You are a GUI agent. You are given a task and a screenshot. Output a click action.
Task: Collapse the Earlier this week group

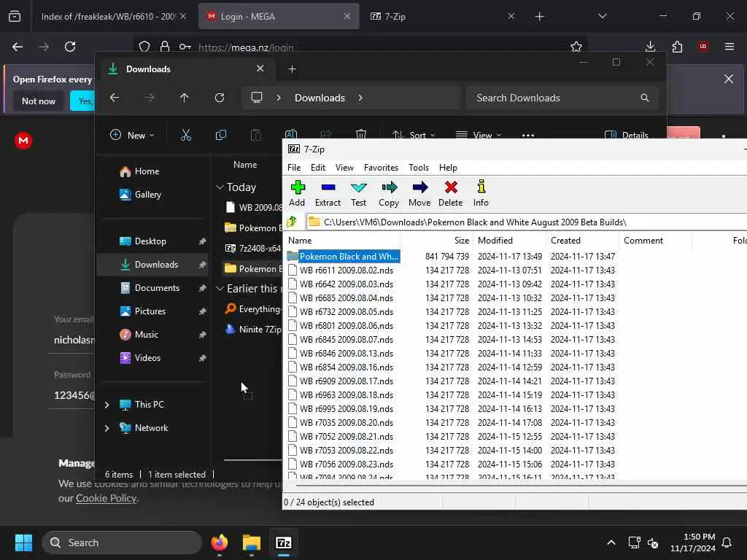(x=220, y=289)
